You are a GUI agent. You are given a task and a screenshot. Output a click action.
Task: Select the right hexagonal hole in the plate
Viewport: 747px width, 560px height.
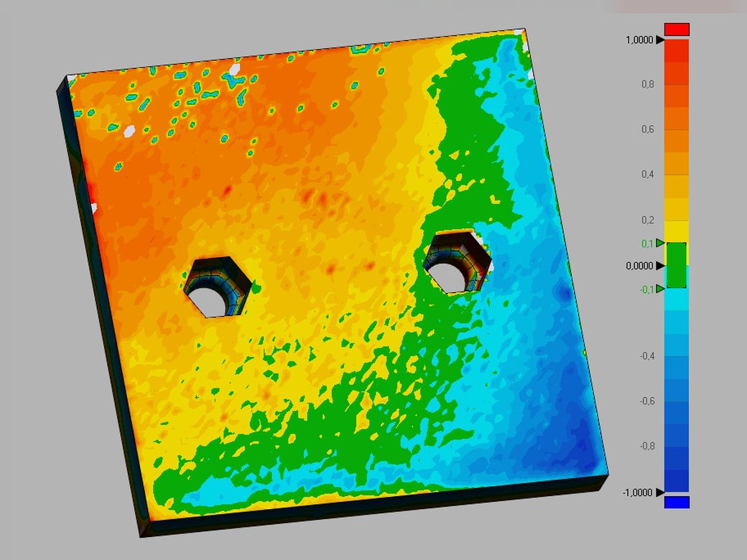(458, 262)
